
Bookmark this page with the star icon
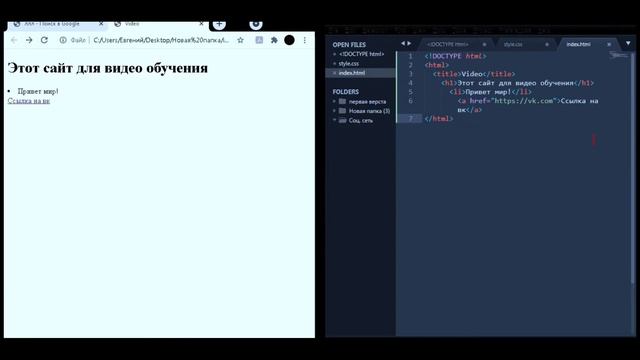point(240,40)
